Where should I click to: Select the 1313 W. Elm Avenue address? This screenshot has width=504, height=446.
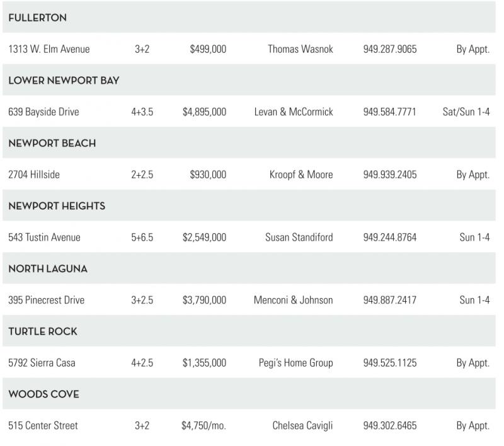[x=49, y=49]
